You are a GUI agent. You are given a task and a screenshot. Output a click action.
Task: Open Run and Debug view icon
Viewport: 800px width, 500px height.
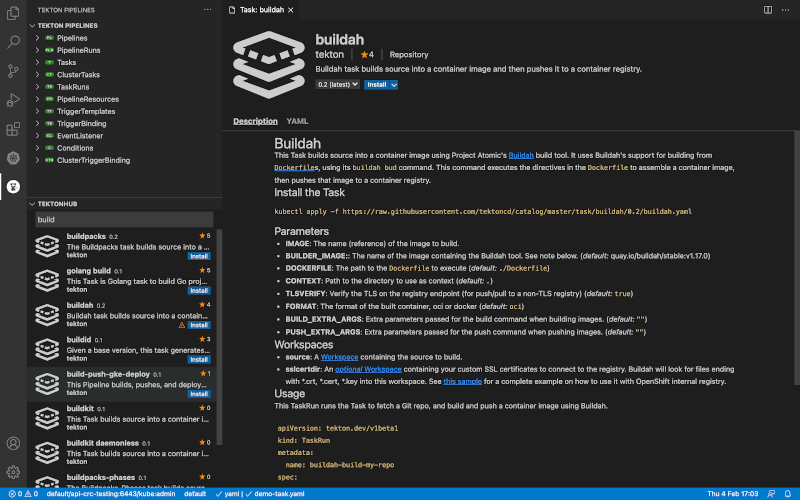[x=13, y=99]
